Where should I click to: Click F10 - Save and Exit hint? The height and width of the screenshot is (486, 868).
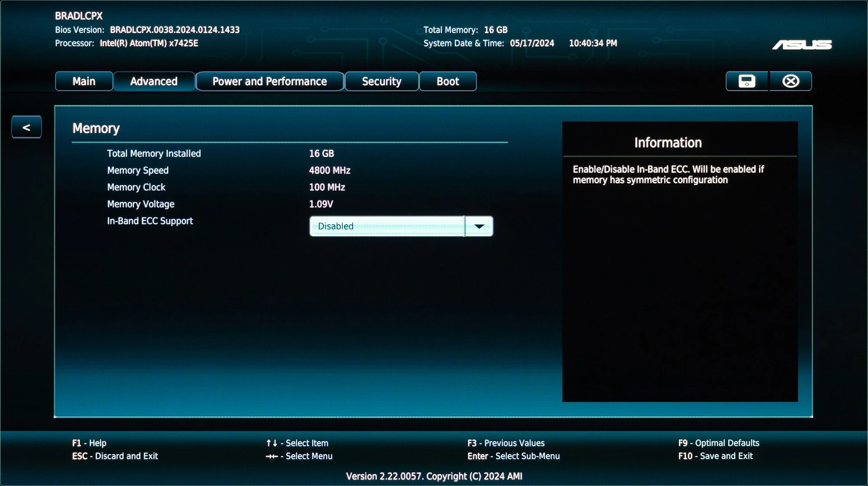coord(716,456)
